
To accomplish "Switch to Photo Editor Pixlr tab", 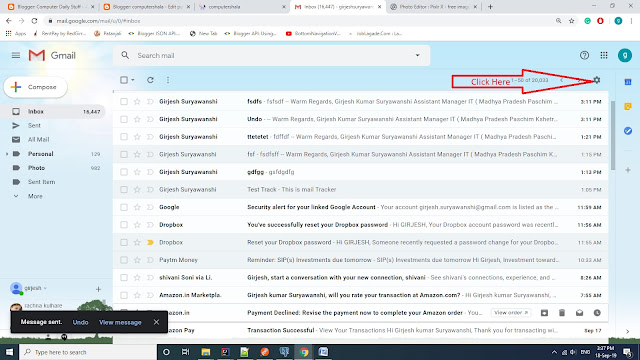I will click(x=433, y=7).
